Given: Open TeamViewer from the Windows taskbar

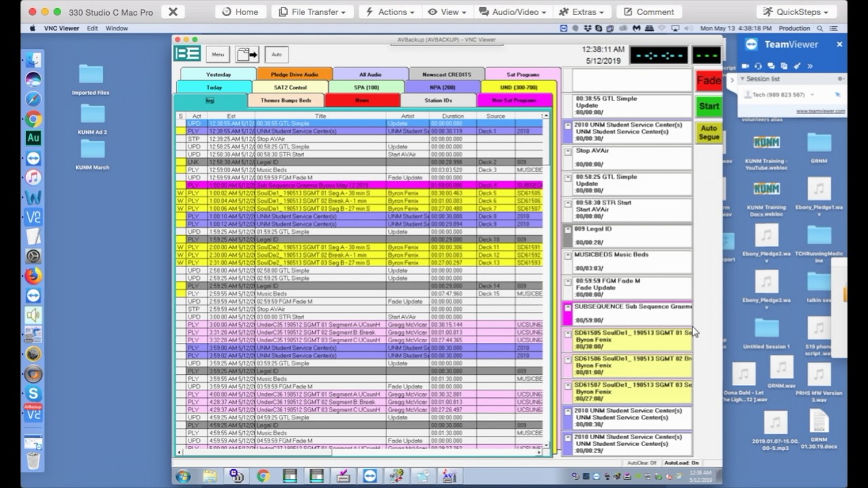Looking at the screenshot, I should [369, 476].
